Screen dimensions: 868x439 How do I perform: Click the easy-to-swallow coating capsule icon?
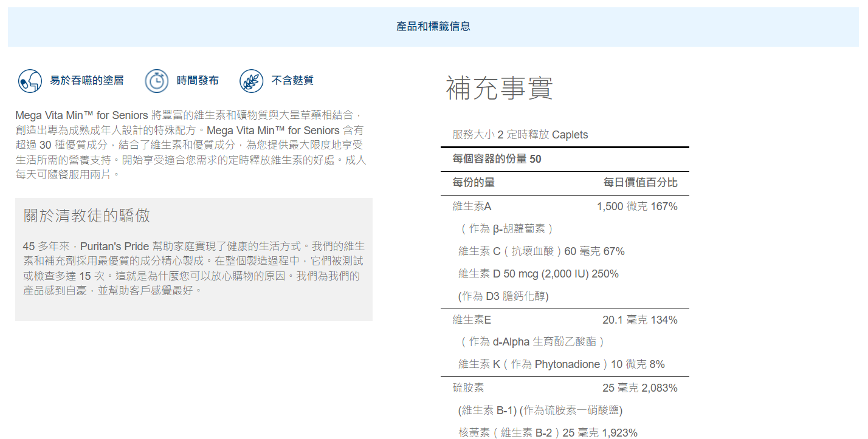click(x=29, y=81)
